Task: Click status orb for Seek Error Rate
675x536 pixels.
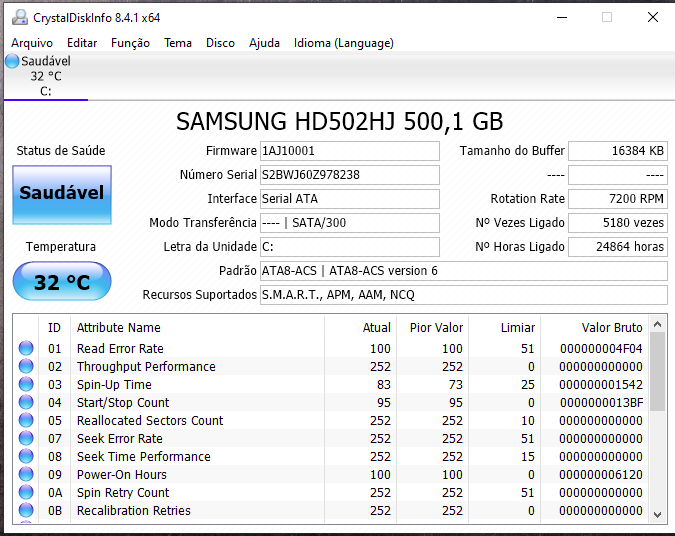Action: point(26,438)
